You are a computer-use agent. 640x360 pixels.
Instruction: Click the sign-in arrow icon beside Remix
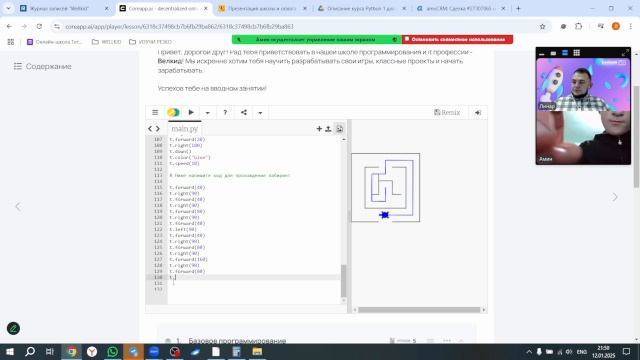coord(478,112)
